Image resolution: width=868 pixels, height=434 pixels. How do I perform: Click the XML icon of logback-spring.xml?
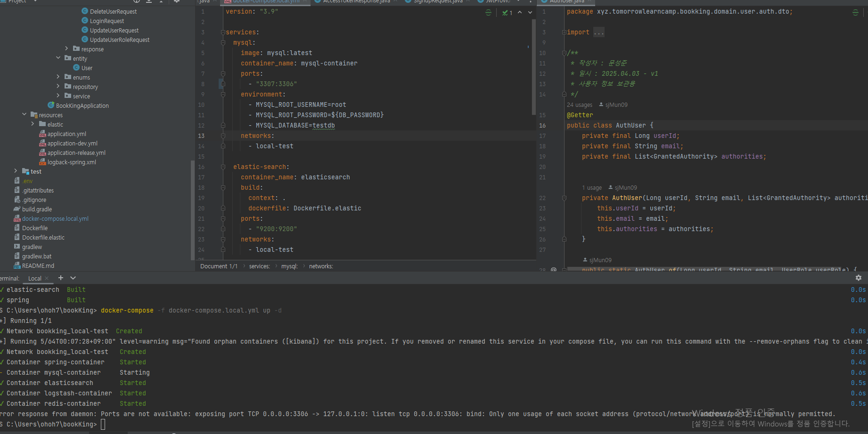42,162
